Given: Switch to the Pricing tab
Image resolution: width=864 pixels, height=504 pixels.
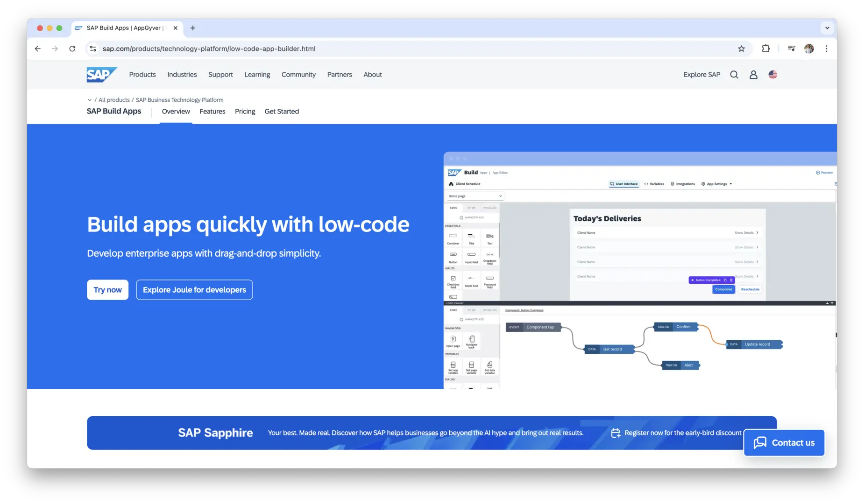Looking at the screenshot, I should click(245, 112).
